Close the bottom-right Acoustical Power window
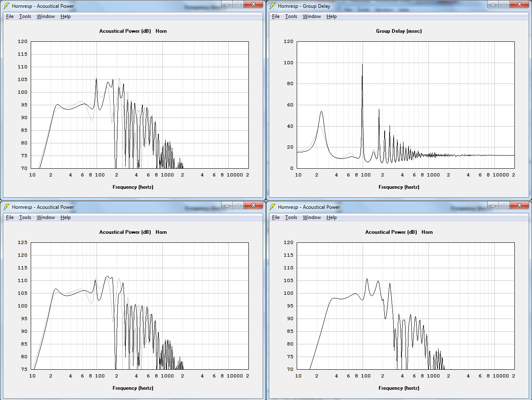This screenshot has height=400, width=532. (519, 206)
